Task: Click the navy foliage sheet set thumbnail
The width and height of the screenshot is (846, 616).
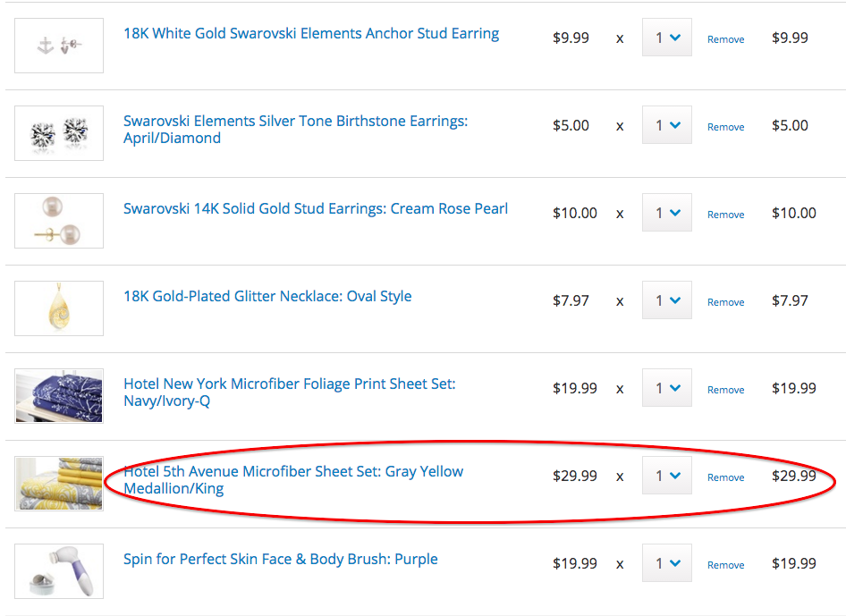Action: [x=59, y=396]
